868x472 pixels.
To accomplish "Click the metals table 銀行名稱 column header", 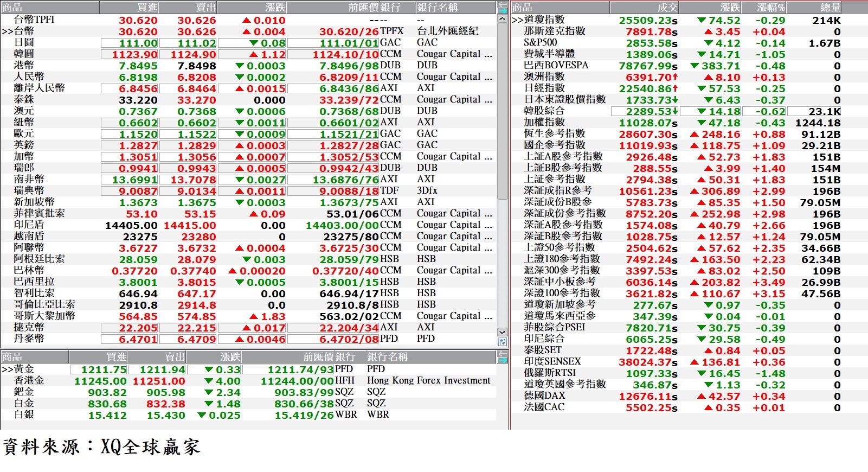I will (431, 357).
